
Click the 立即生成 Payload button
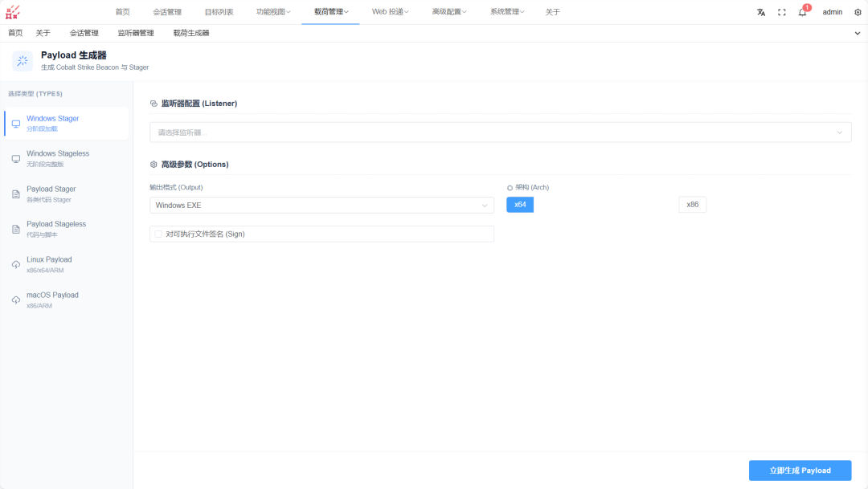800,471
